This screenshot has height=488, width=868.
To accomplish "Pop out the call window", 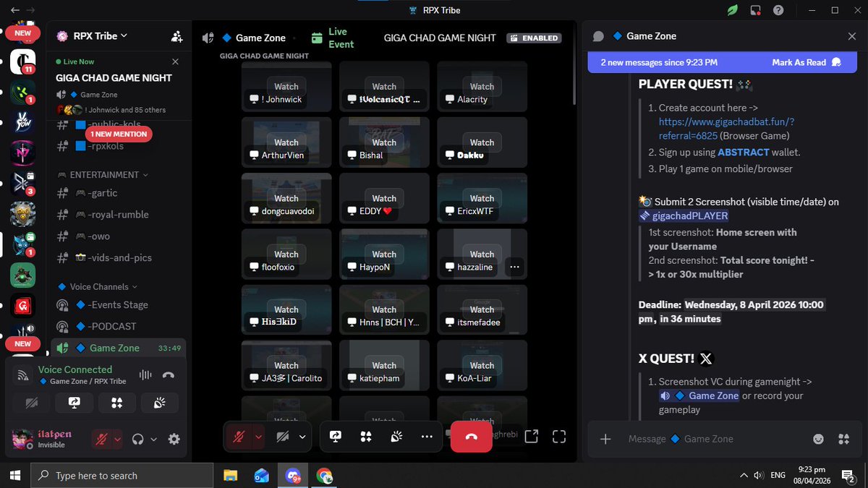I will click(x=531, y=436).
